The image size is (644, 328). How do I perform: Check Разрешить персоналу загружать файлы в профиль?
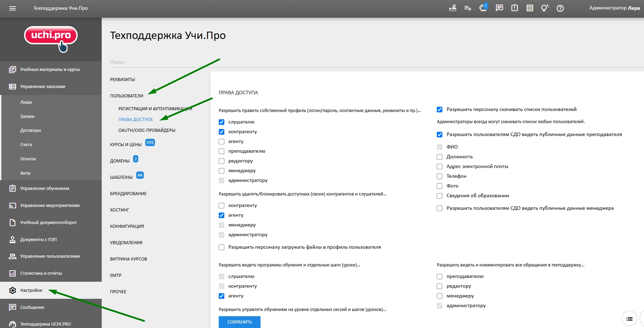coord(222,247)
